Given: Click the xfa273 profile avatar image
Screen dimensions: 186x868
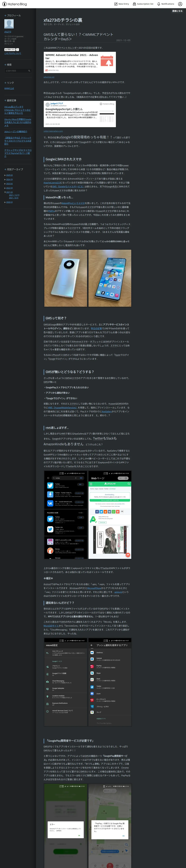Looking at the screenshot, I should tap(9, 24).
